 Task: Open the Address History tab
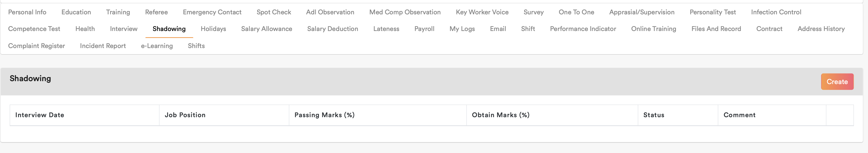click(821, 29)
